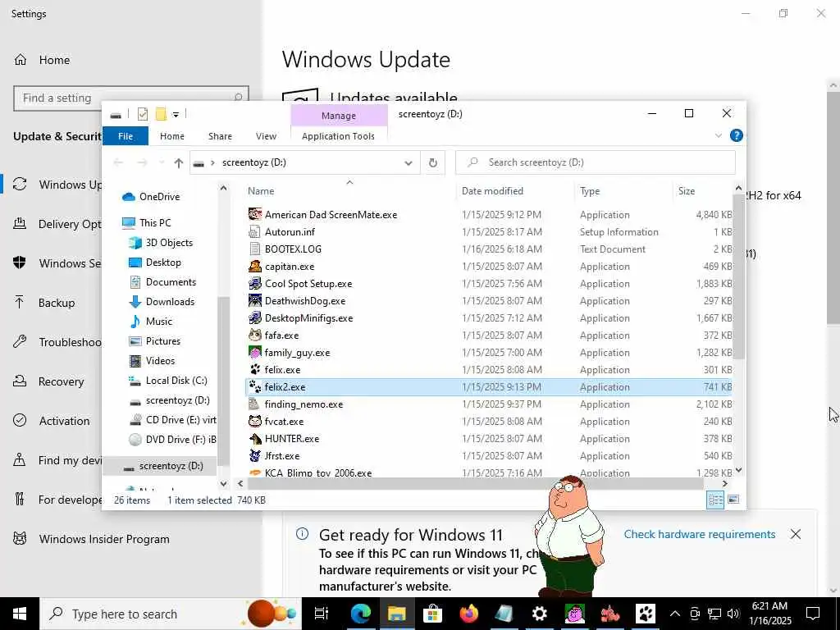Open Task View on the taskbar
This screenshot has height=630, width=840.
click(x=322, y=614)
